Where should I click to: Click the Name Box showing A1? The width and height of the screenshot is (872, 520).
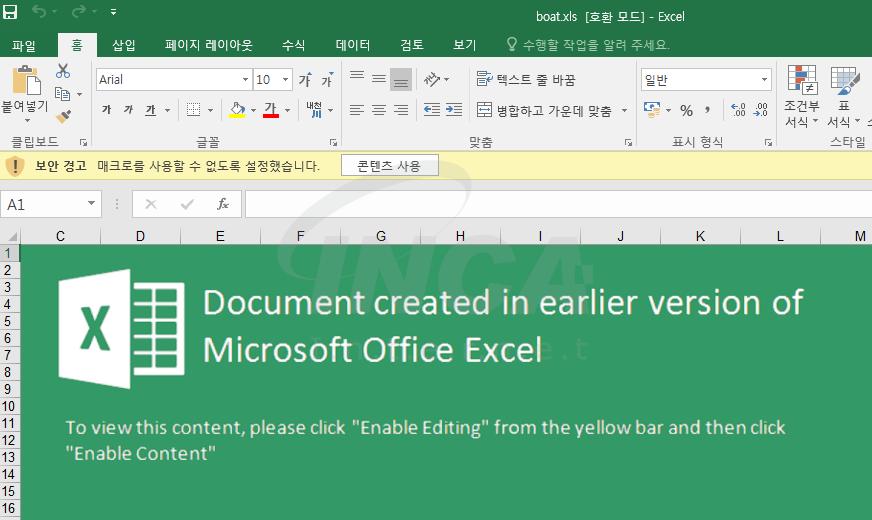(50, 205)
